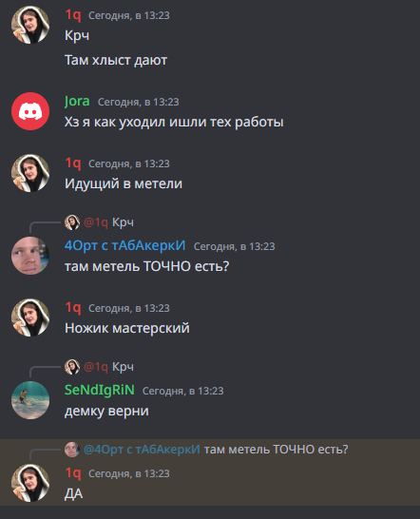Click the timestamp next to Jora
Screen dimensions: 420x519
pos(139,102)
